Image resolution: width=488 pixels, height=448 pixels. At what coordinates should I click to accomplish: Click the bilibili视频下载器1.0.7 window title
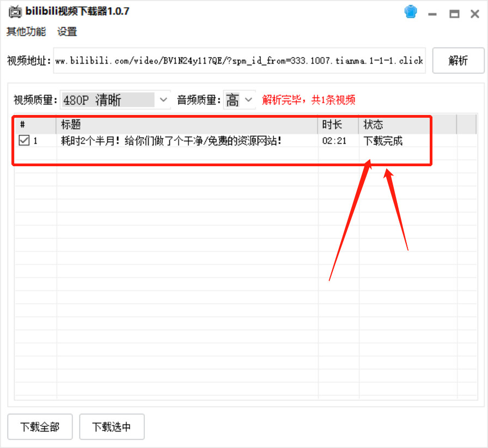77,11
